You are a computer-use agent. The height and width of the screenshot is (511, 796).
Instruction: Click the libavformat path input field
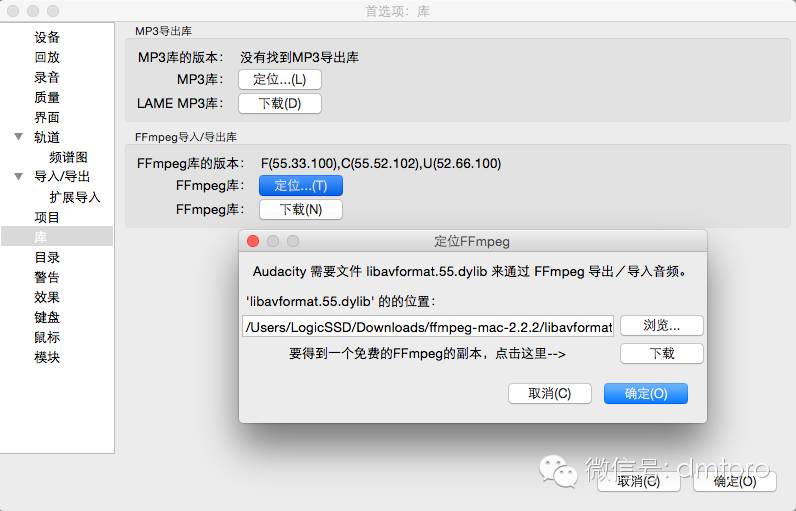pyautogui.click(x=428, y=327)
